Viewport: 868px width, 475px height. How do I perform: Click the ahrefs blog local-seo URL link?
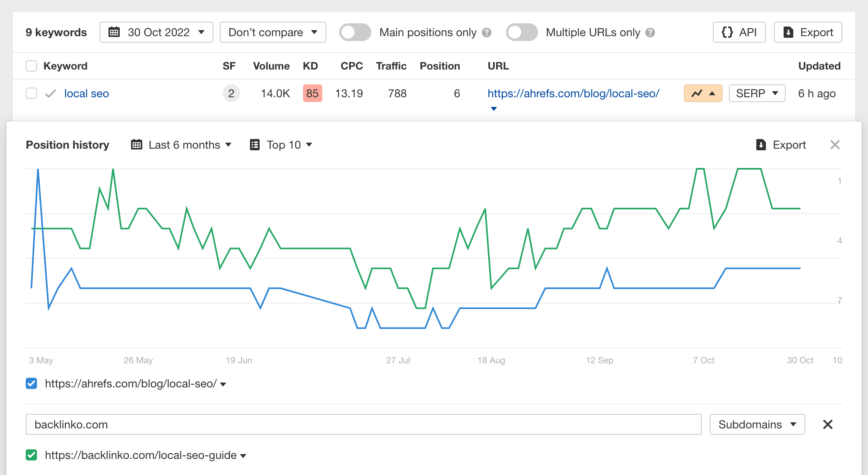coord(573,92)
